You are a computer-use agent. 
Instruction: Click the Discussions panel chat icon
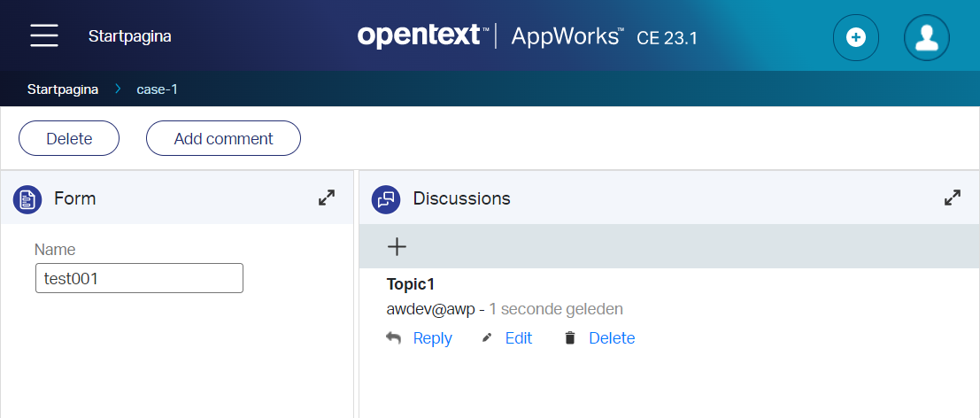[386, 199]
